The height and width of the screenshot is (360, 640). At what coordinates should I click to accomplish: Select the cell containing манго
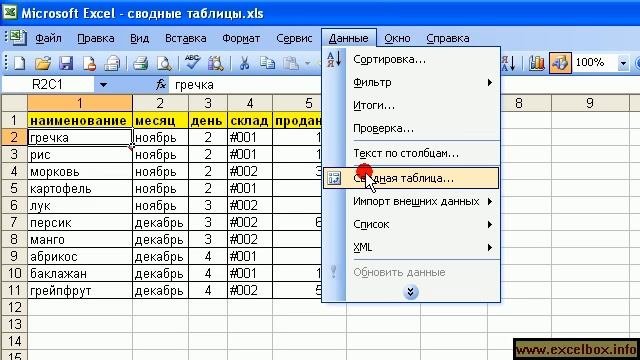[80, 240]
